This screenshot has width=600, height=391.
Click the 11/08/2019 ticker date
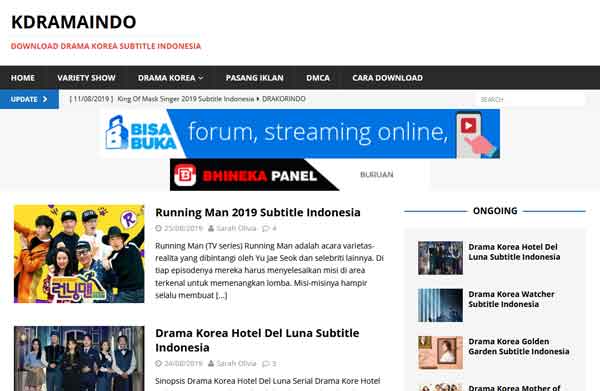pos(91,99)
